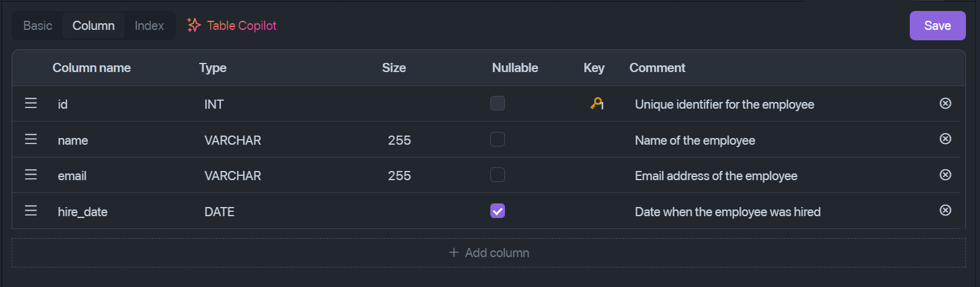Remove the name column using circle-x icon
980x287 pixels.
tap(945, 139)
